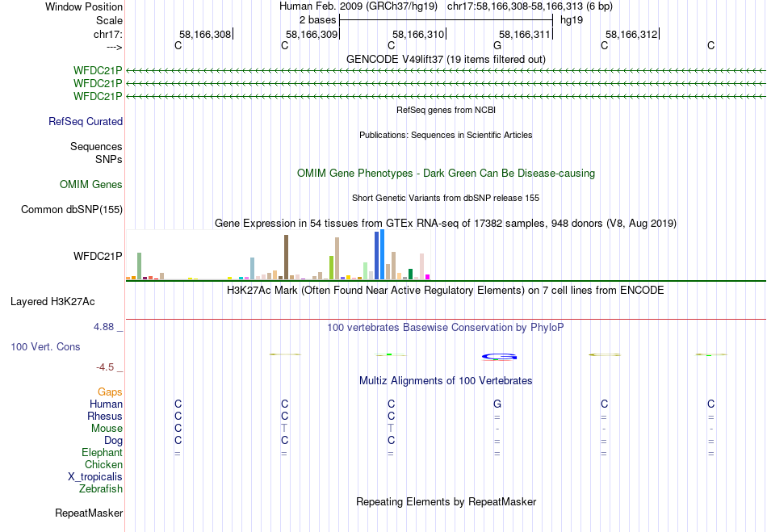Click coordinate '58,166,310' on the ruler

pos(418,34)
